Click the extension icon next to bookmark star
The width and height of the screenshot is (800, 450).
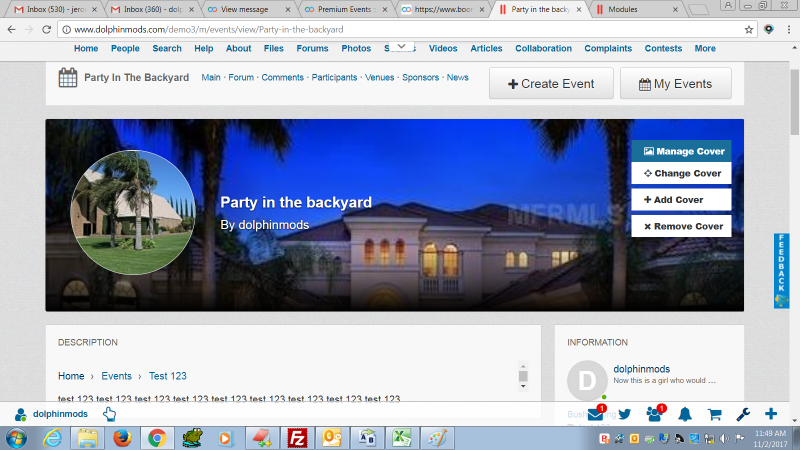tap(768, 30)
